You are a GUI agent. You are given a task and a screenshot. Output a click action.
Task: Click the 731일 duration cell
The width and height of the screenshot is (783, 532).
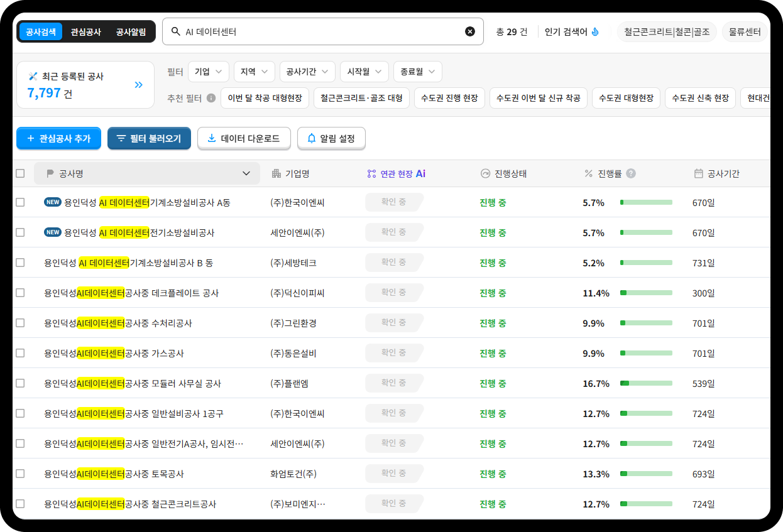(x=704, y=263)
